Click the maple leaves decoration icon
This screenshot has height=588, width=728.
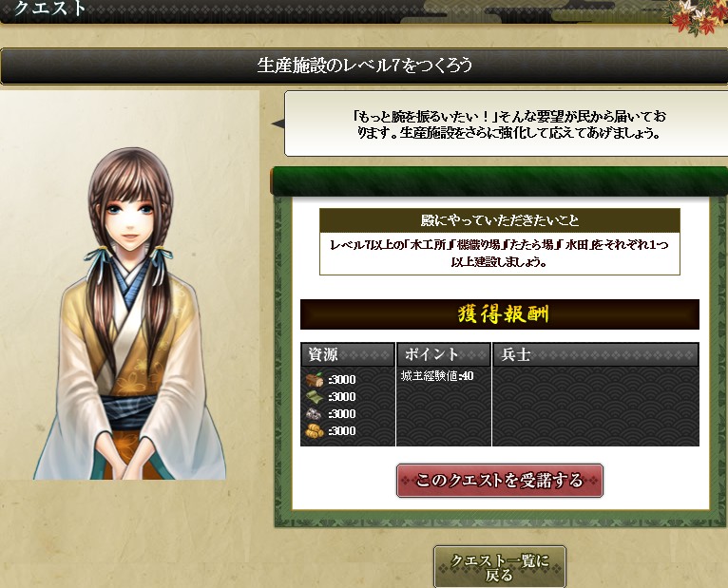(696, 18)
